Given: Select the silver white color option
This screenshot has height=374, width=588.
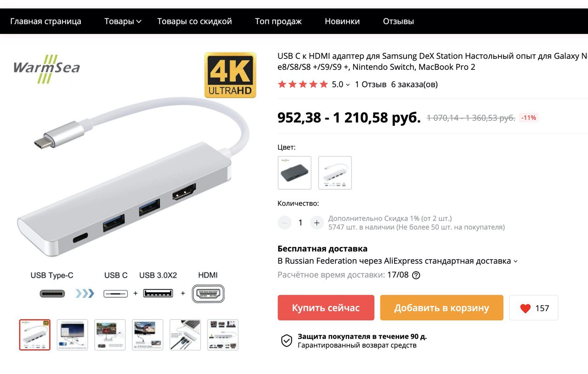Looking at the screenshot, I should tap(335, 173).
